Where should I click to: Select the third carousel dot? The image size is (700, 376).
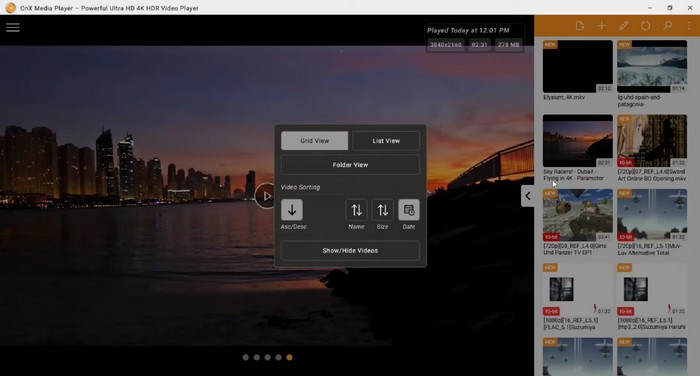coord(267,357)
